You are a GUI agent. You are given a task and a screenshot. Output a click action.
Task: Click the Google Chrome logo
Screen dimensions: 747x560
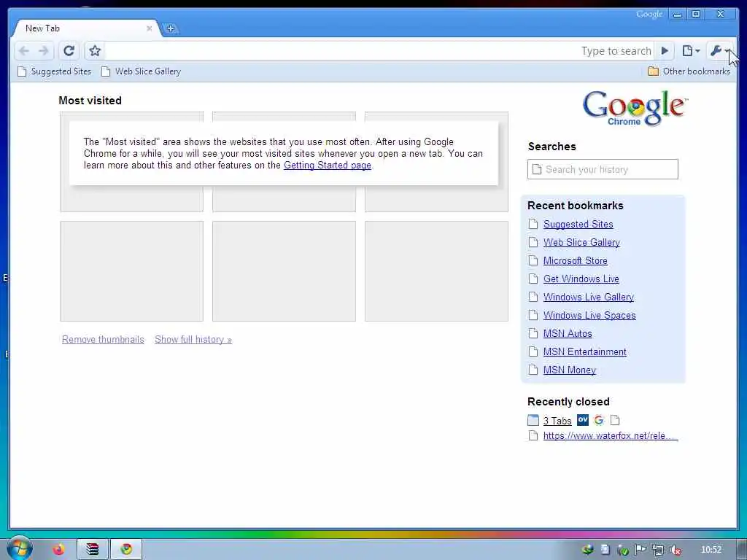coord(635,108)
